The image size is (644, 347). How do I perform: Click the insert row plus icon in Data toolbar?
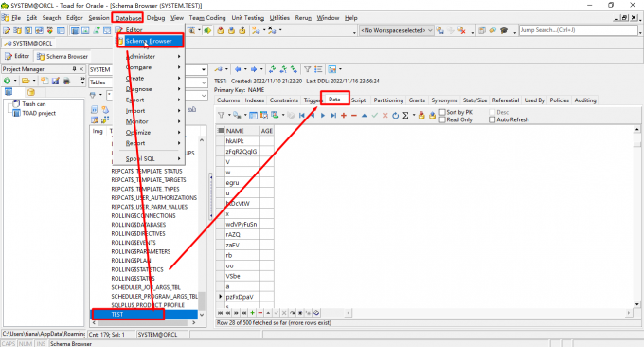pos(344,116)
